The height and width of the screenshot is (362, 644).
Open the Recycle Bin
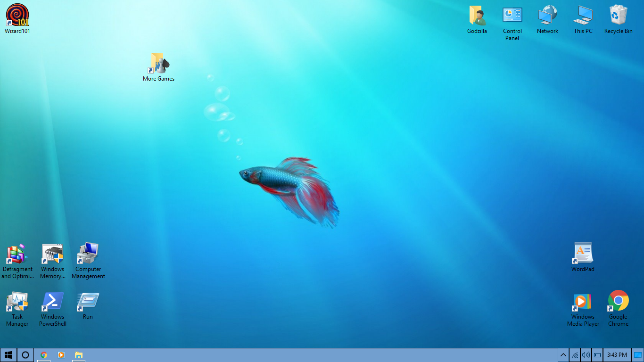[619, 19]
